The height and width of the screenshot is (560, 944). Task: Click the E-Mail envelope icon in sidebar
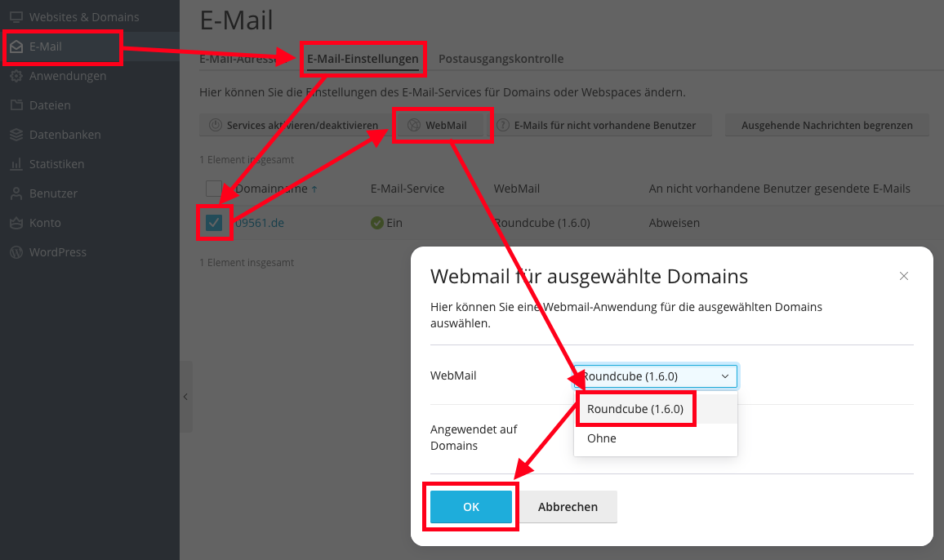[x=16, y=47]
